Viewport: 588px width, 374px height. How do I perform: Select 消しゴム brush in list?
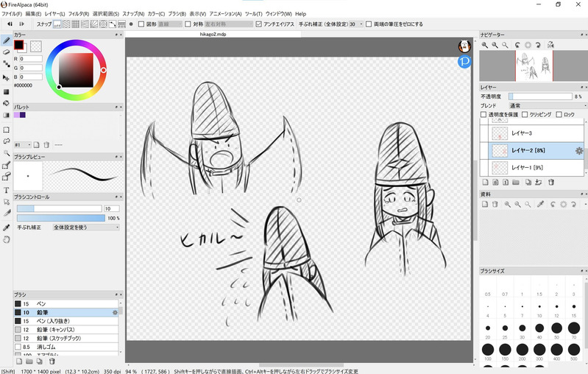click(x=66, y=347)
